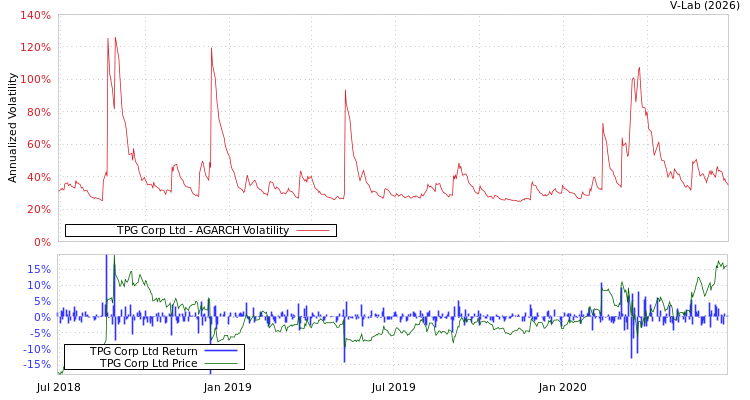Viewport: 750px width, 400px height.
Task: Click the positive 10% label on return axis
Action: (x=39, y=285)
